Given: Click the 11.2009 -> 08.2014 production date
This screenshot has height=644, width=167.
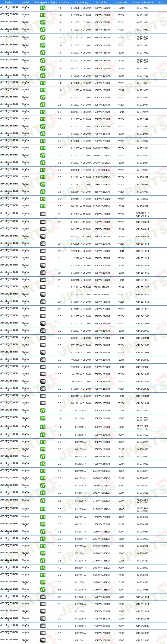Looking at the screenshot, I should pyautogui.click(x=81, y=90).
